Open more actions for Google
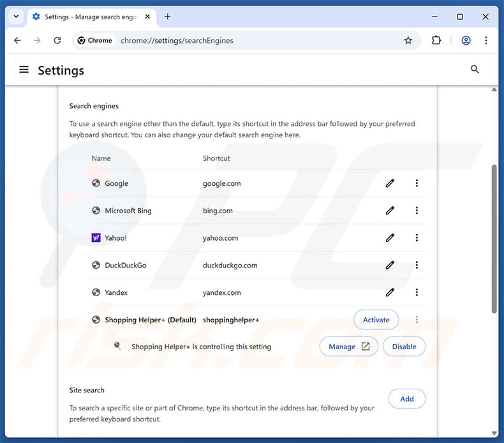The width and height of the screenshot is (504, 443). click(x=417, y=183)
